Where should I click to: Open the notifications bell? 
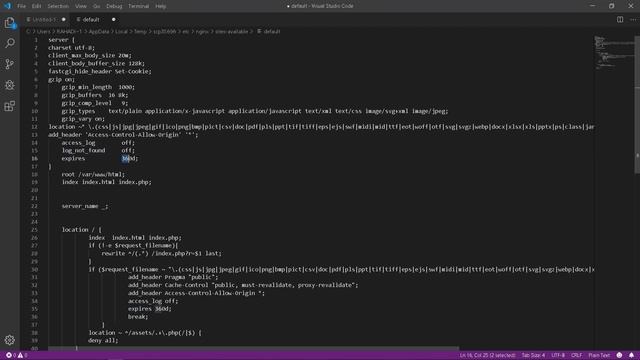pyautogui.click(x=631, y=355)
